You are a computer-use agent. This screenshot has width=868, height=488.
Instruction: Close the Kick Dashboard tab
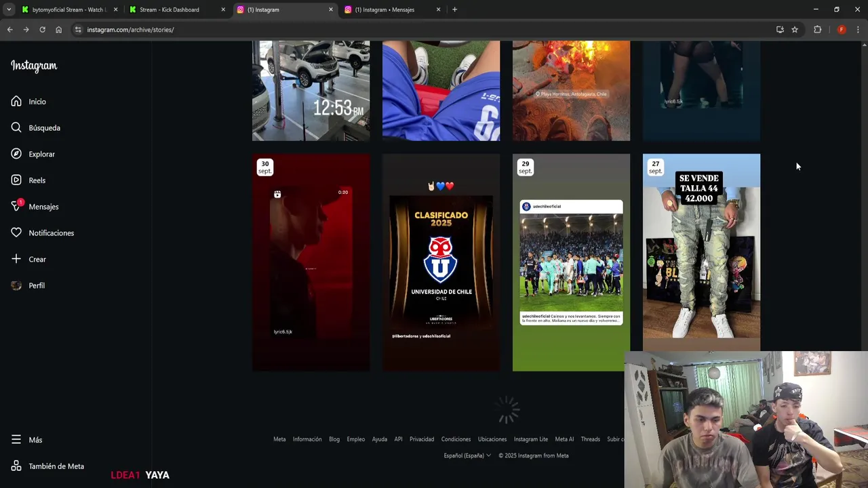click(223, 9)
